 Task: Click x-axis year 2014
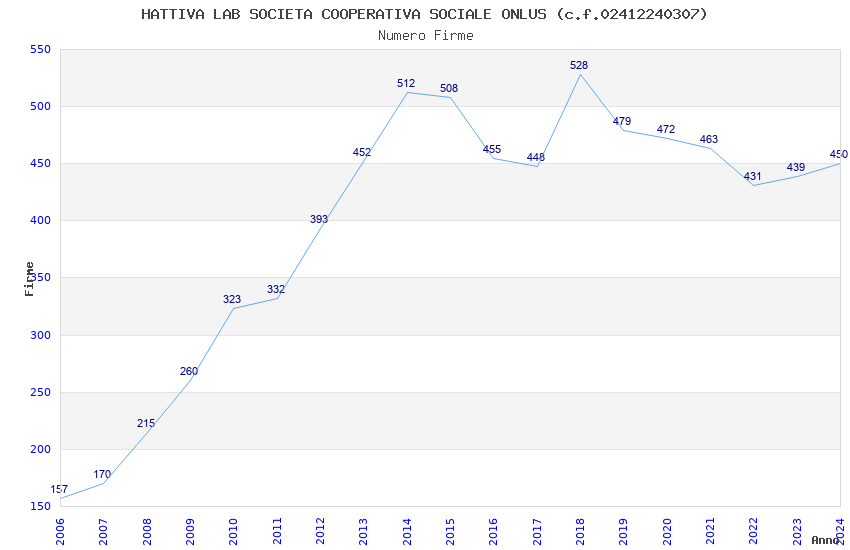(x=407, y=531)
